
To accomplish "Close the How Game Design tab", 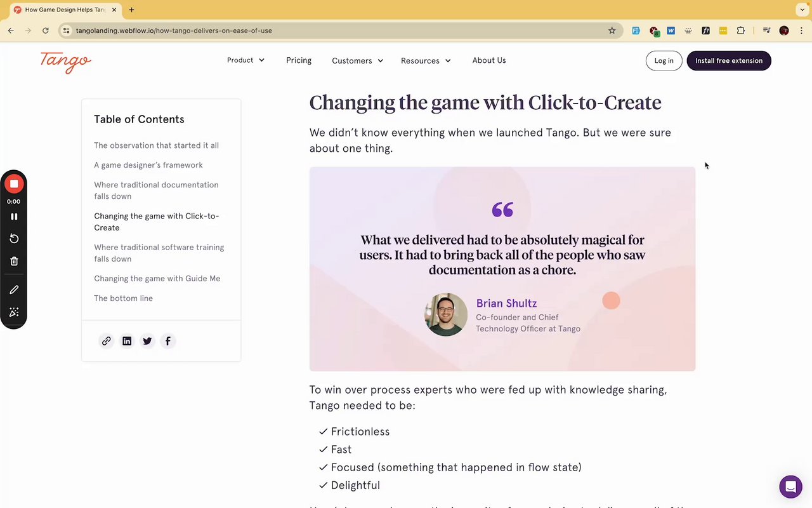I will pos(114,10).
